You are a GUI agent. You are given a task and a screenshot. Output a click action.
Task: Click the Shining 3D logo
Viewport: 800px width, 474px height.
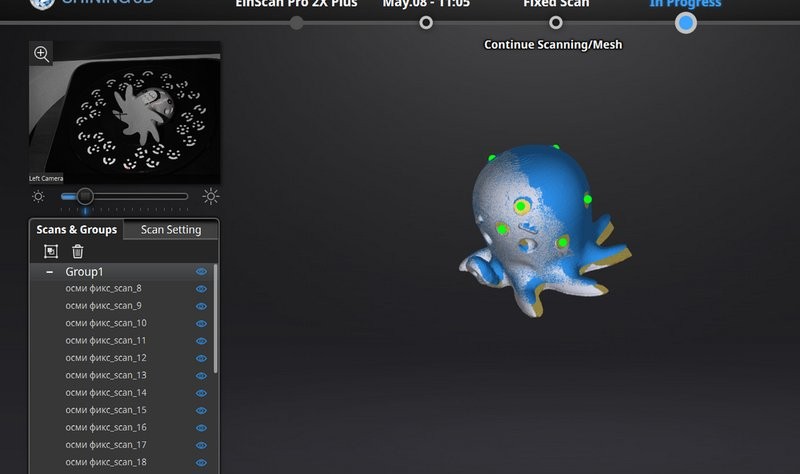[x=42, y=3]
